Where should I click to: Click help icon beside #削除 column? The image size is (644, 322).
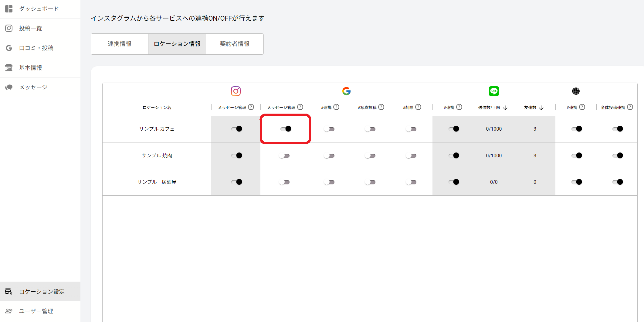tap(418, 107)
